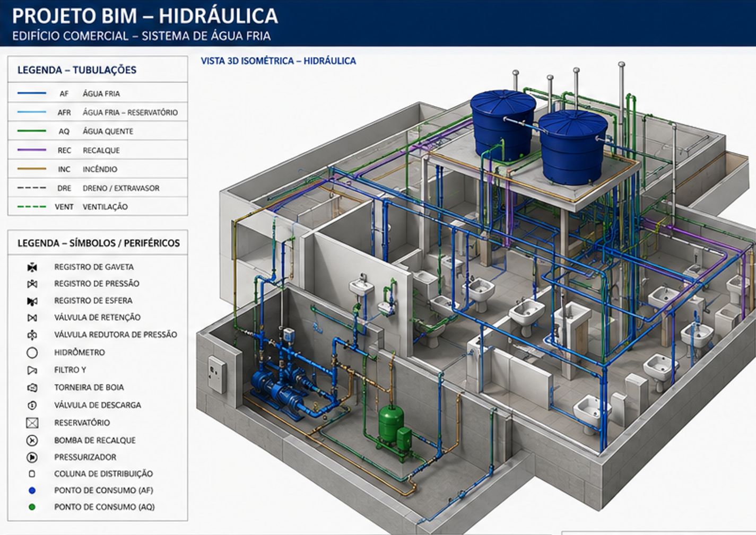
Task: Click the Válvula de Retenção symbol
Action: click(32, 318)
